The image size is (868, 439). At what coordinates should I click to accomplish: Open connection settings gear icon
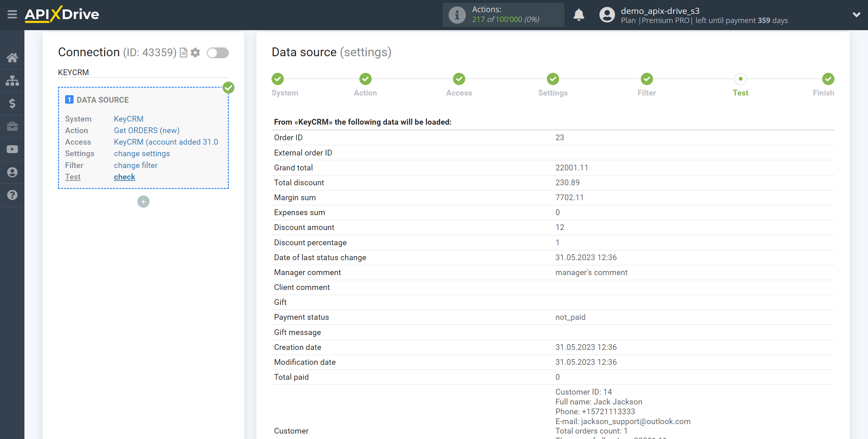(195, 53)
